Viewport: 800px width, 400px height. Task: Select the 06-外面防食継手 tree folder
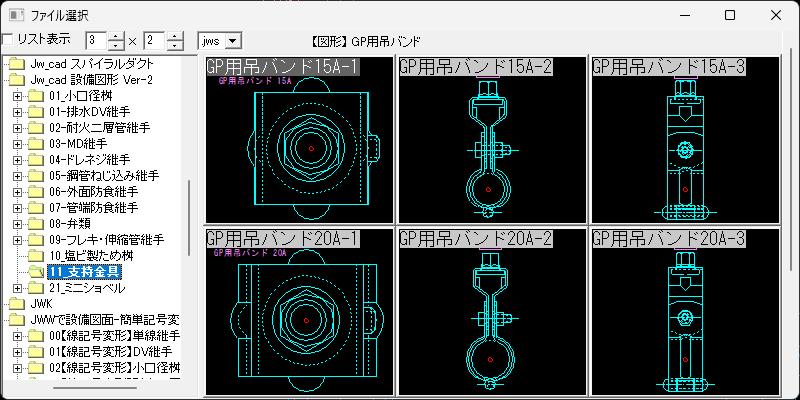coord(94,192)
